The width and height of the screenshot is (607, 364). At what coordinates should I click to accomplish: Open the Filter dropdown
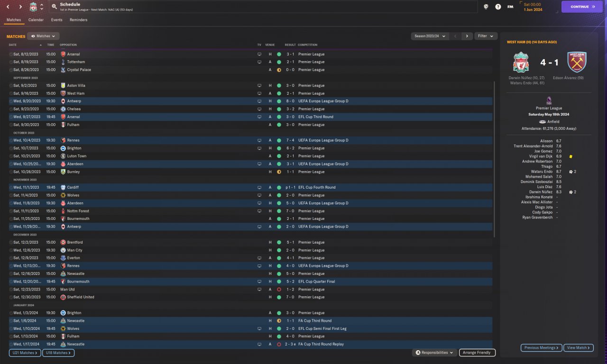pos(486,36)
